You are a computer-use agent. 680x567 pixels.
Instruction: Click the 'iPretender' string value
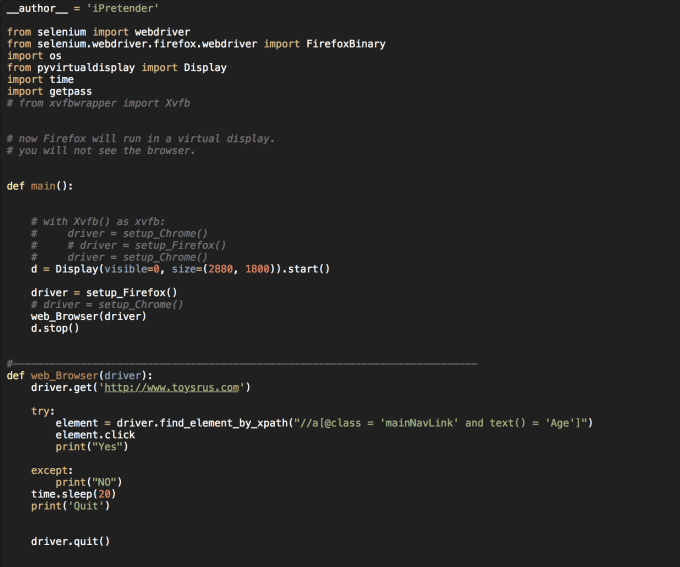point(122,8)
